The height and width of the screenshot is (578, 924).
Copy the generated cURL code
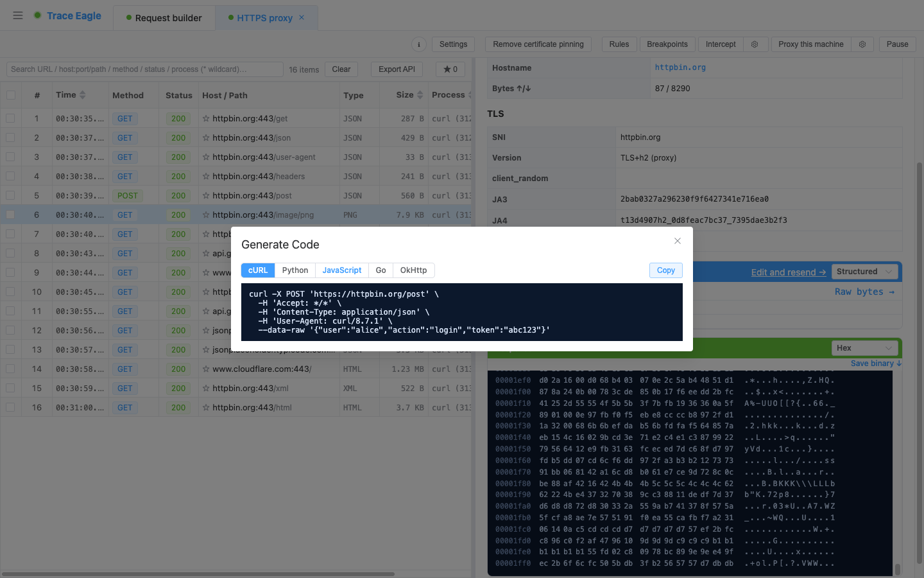pos(665,270)
